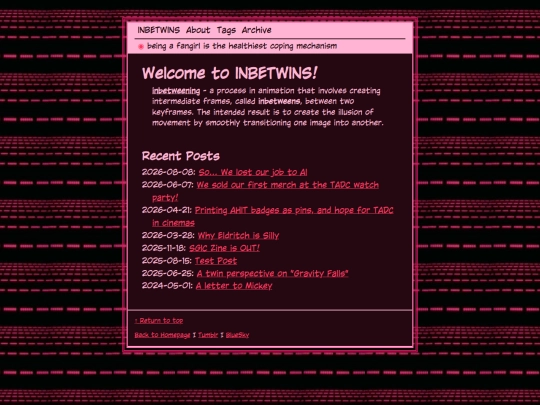Open post 'So... We lost our job to AI'
540x405 pixels.
tap(253, 172)
